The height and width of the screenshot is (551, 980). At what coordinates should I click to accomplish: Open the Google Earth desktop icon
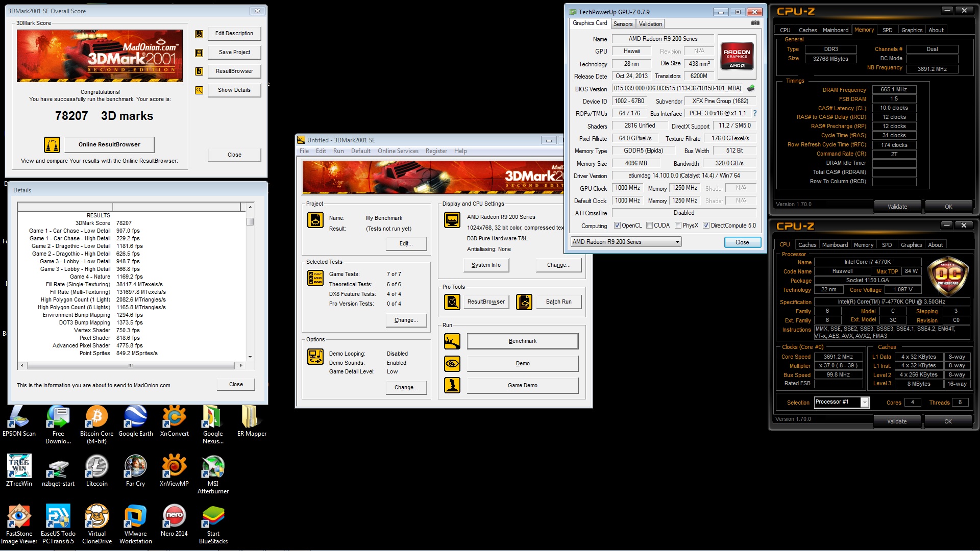point(136,421)
